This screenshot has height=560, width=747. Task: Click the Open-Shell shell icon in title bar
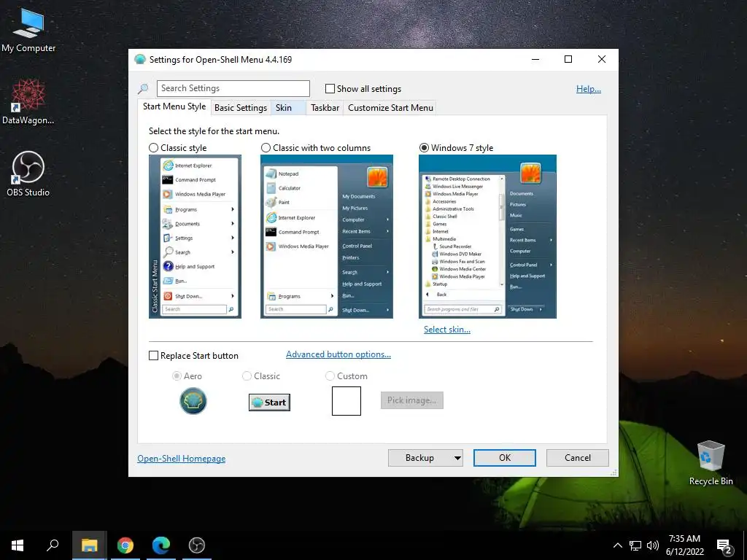pyautogui.click(x=140, y=60)
